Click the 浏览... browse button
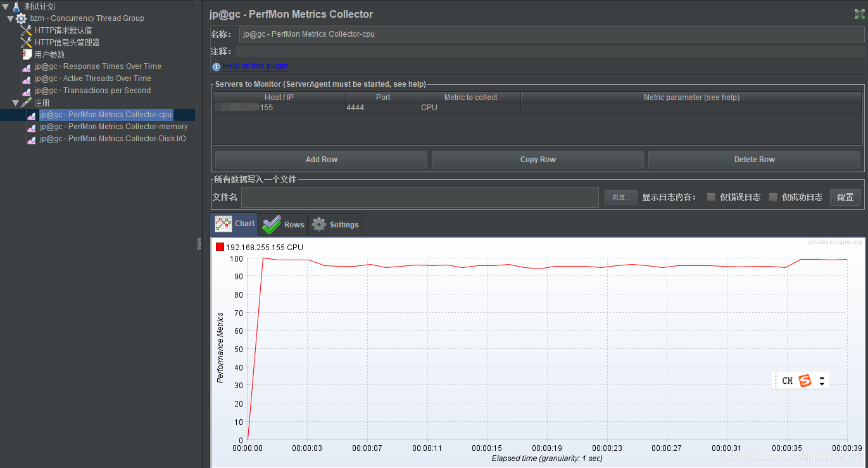 (621, 198)
